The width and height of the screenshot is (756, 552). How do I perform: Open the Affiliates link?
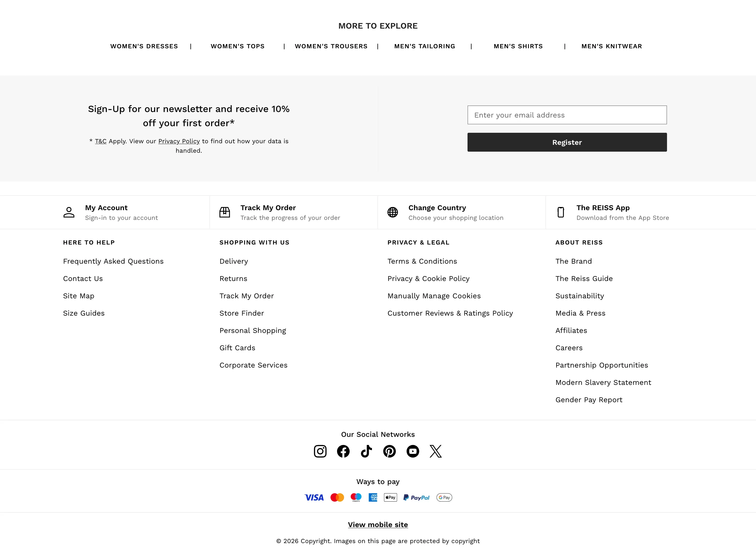click(x=571, y=331)
